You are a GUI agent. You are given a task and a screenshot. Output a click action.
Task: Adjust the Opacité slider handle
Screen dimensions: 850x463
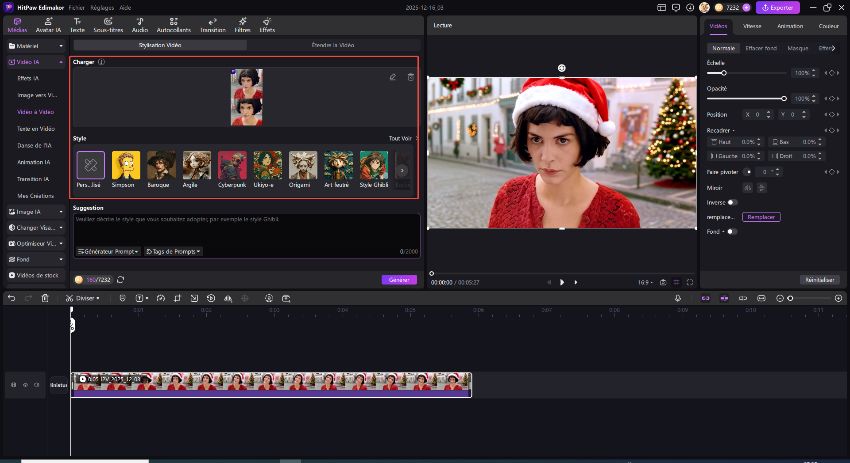(x=784, y=98)
